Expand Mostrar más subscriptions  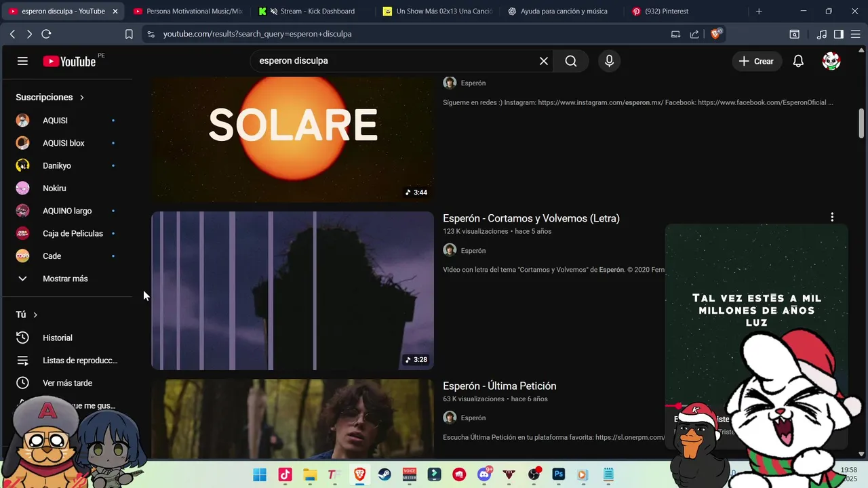click(x=66, y=279)
